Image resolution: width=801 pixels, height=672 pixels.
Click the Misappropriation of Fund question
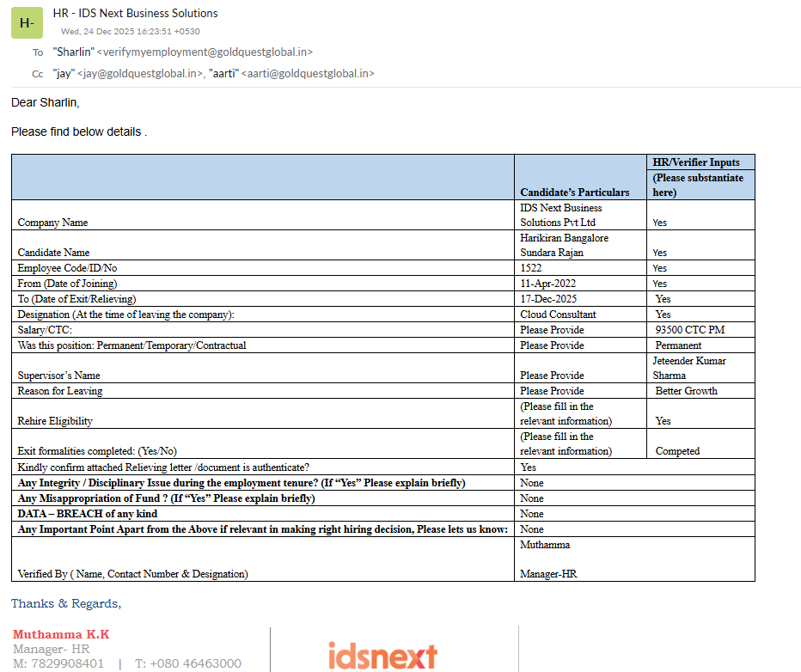click(166, 498)
